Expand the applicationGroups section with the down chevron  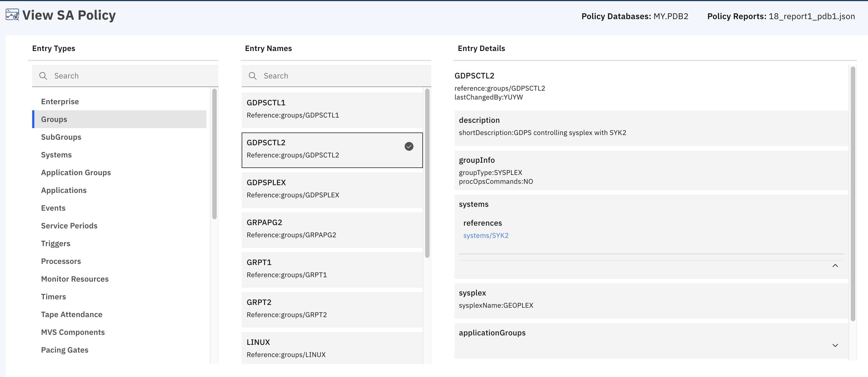(x=835, y=345)
